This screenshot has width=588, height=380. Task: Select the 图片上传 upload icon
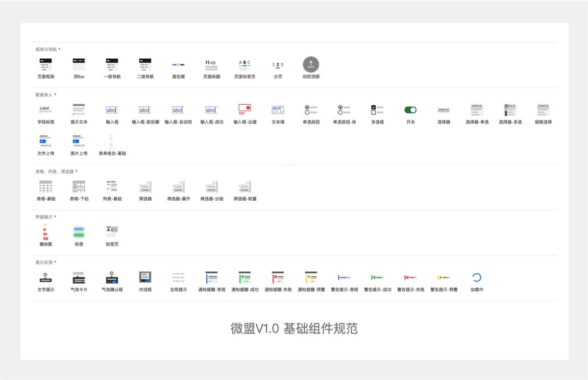79,141
